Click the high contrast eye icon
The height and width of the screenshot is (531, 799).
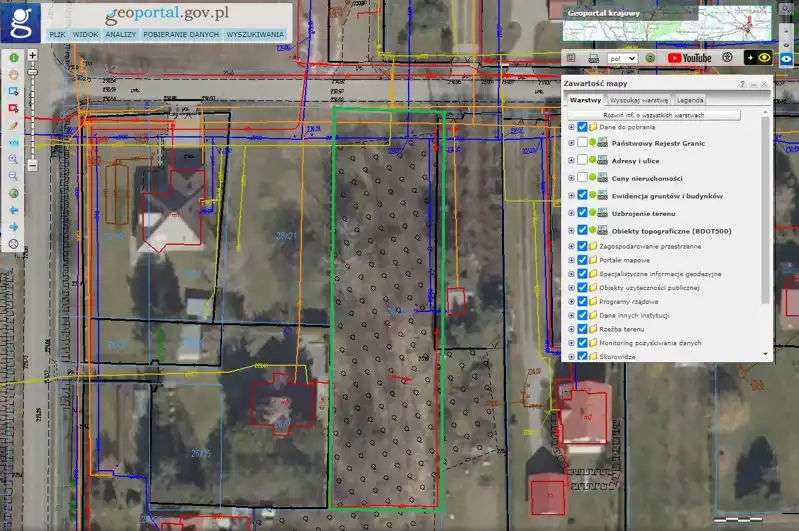click(x=765, y=58)
